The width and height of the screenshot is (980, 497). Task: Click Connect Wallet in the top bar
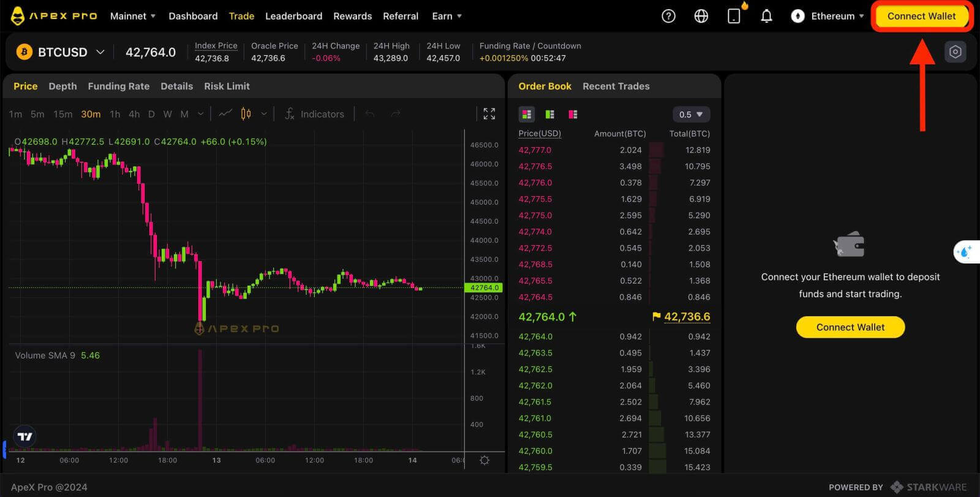[921, 17]
